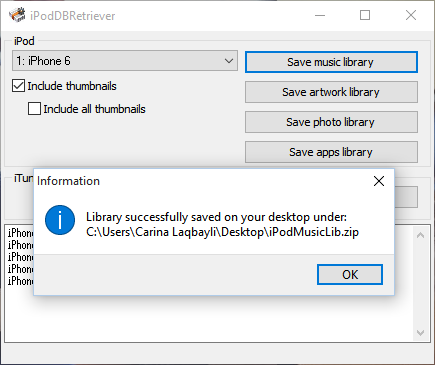Click the blue information icon in dialog
435x365 pixels.
60,220
